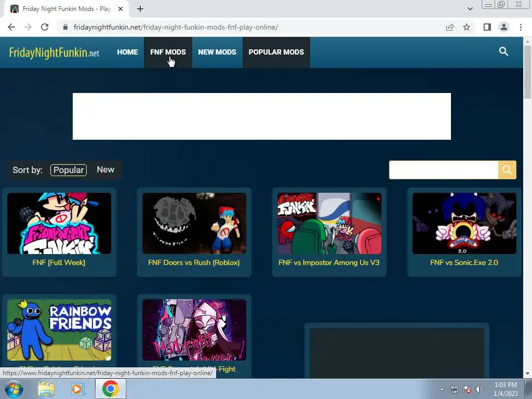Open the Impostor Among Us V3 thumbnail
Viewport: 532px width, 399px height.
click(x=329, y=223)
